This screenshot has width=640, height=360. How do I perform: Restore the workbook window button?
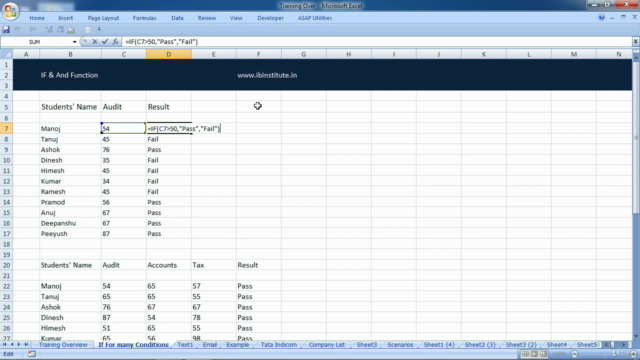tap(623, 17)
